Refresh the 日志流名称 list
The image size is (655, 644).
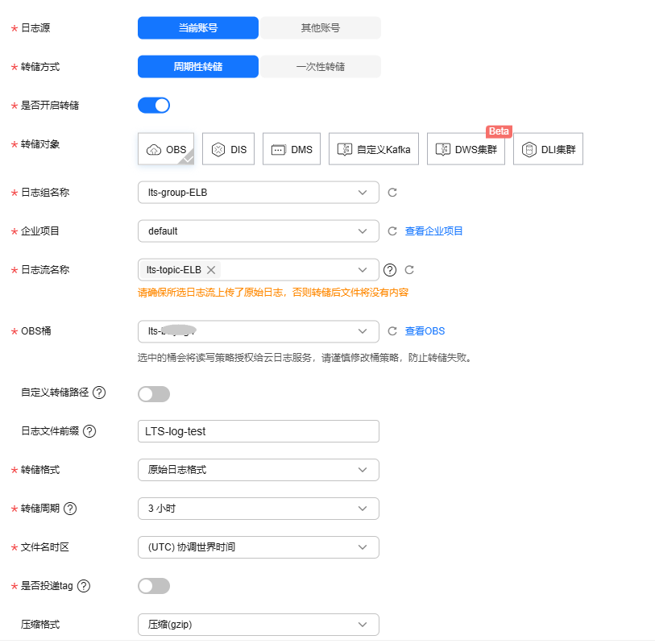coord(409,270)
